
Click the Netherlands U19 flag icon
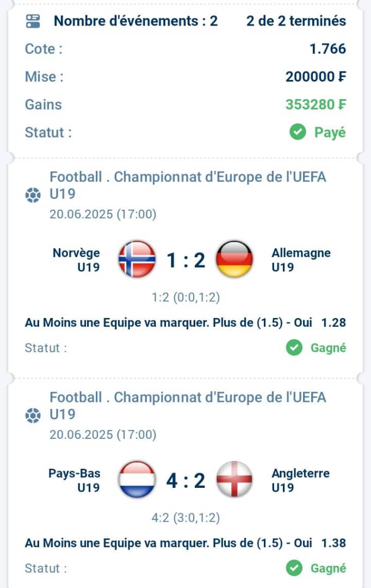tap(137, 480)
